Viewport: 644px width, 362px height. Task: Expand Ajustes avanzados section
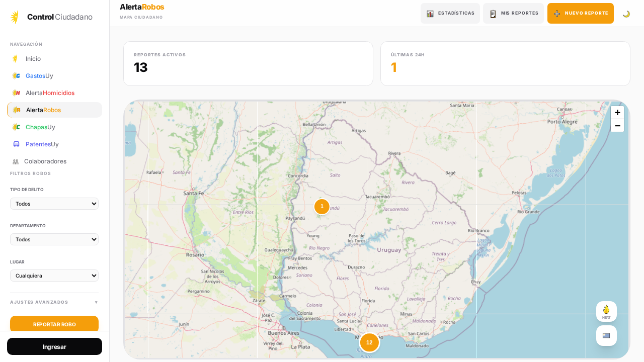(54, 302)
